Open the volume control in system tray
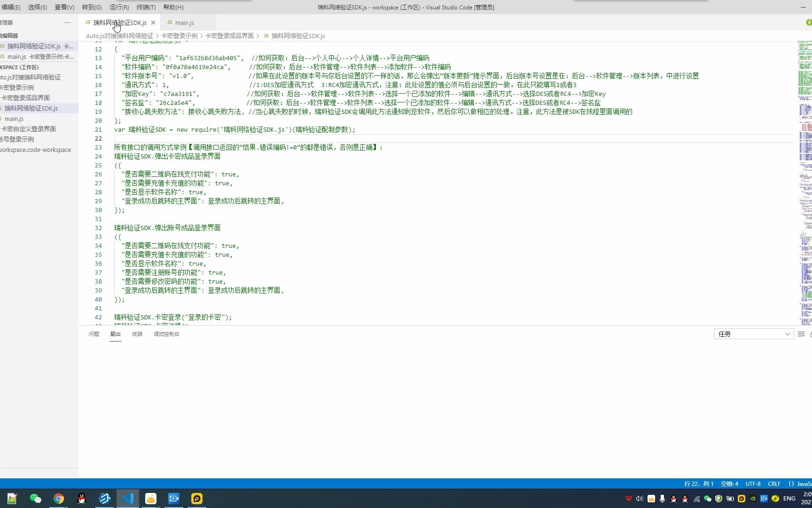Viewport: 812px width, 508px height. click(640, 499)
